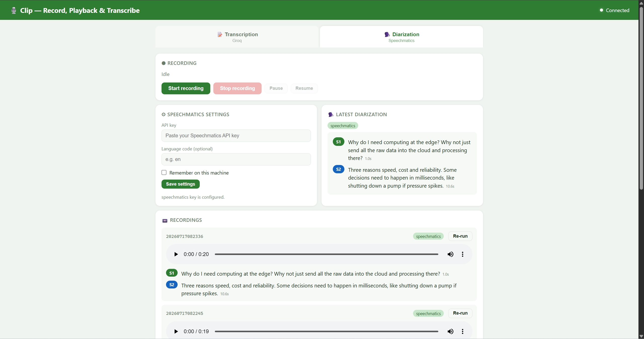
Task: Focus the Language code input field
Action: coord(236,159)
